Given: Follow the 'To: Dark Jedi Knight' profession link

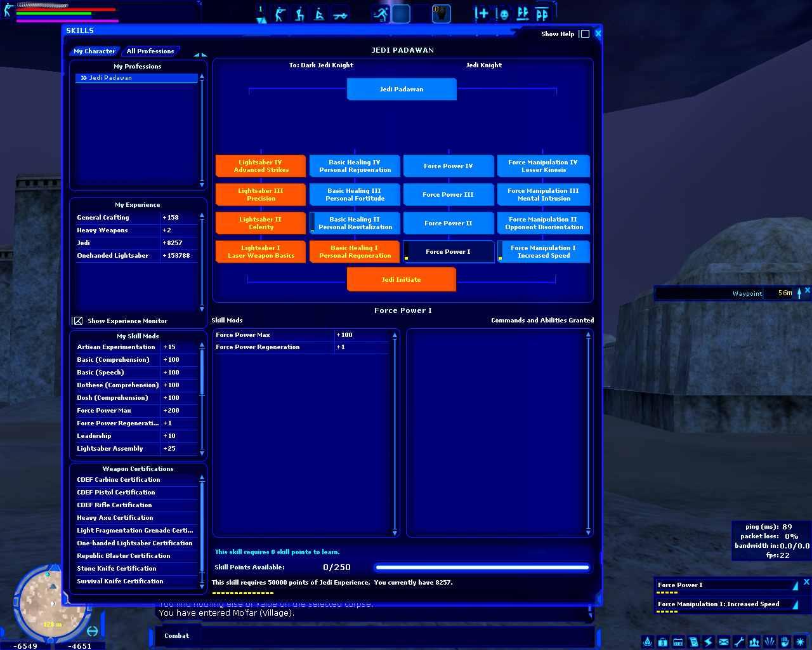Looking at the screenshot, I should (x=321, y=65).
